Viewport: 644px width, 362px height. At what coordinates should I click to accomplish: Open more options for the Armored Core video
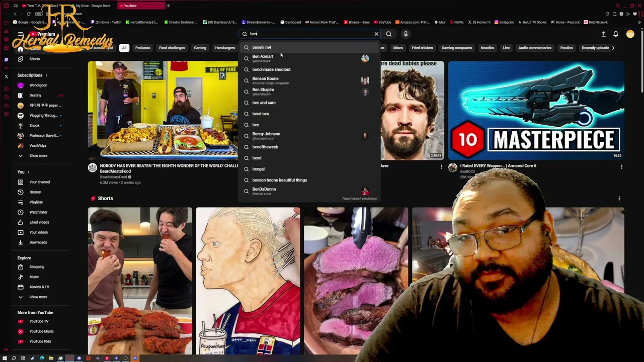coord(621,166)
